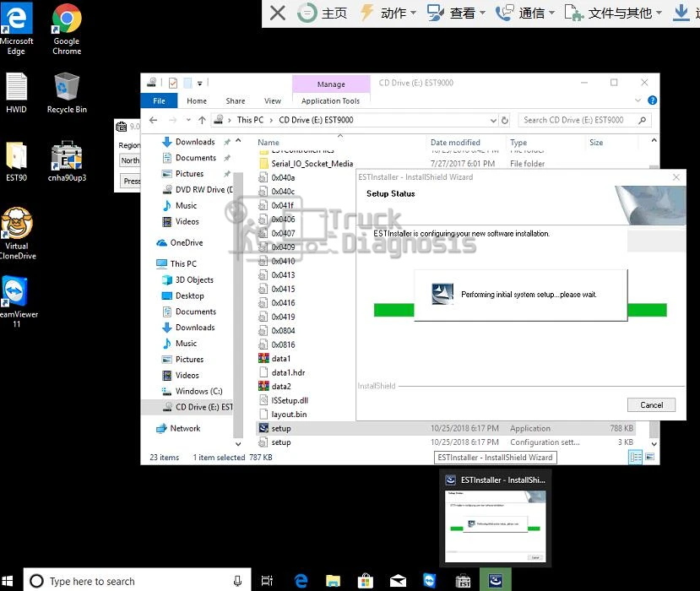The image size is (700, 591).
Task: Select This PC in navigation pane
Action: [183, 263]
